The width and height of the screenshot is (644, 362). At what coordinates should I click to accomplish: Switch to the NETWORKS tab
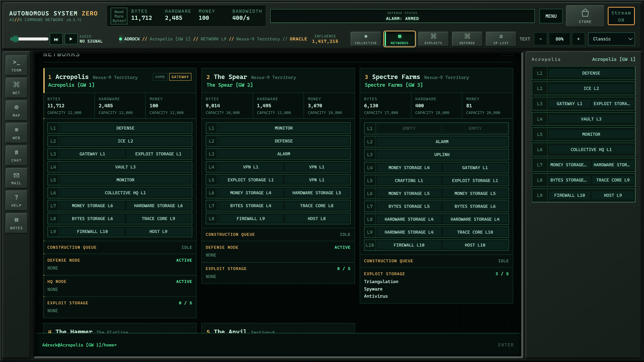pos(399,39)
